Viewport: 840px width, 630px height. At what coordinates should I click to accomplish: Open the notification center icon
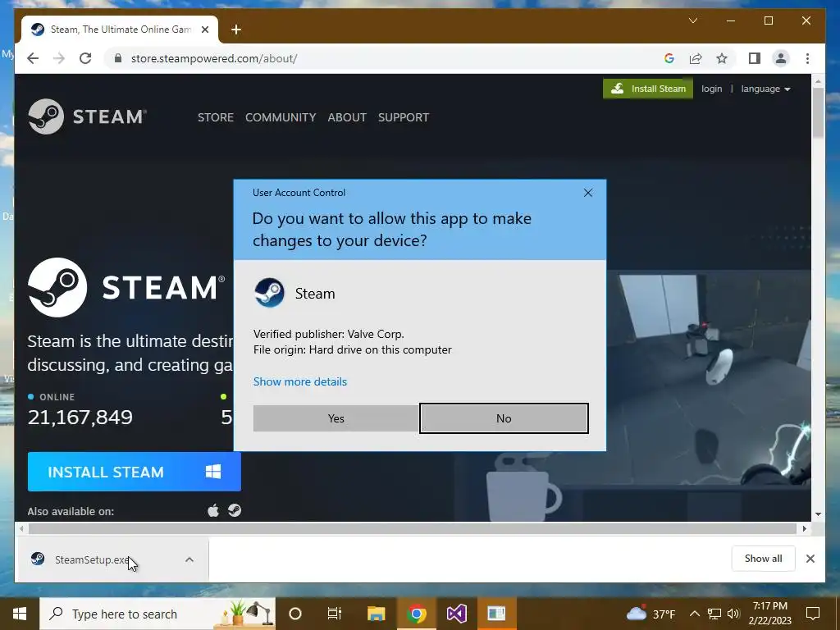click(x=813, y=614)
